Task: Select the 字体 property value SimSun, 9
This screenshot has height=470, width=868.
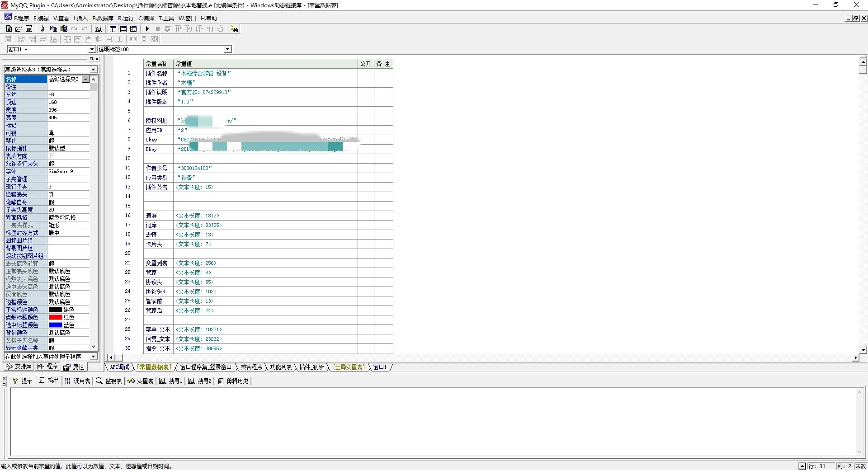Action: (68, 171)
